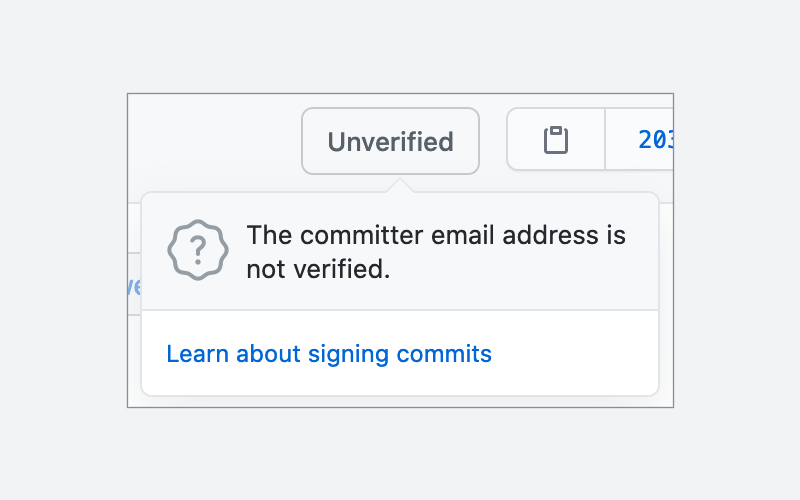Image resolution: width=800 pixels, height=500 pixels.
Task: Open the commit hash starting with 203
Action: click(656, 139)
